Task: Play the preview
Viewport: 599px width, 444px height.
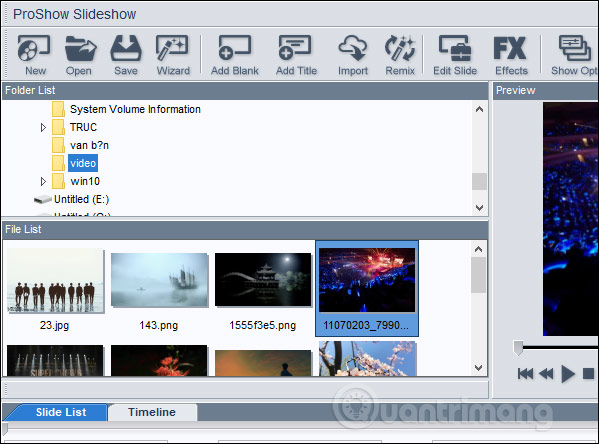Action: click(x=568, y=373)
